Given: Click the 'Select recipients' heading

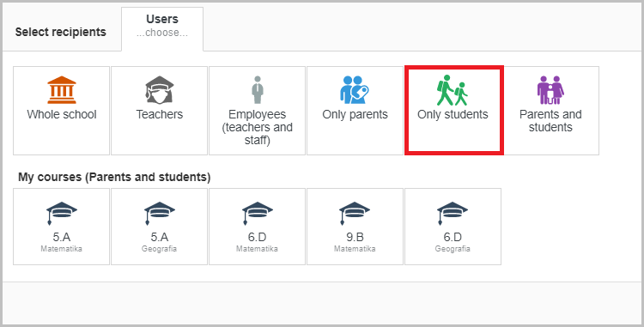Looking at the screenshot, I should (x=61, y=32).
